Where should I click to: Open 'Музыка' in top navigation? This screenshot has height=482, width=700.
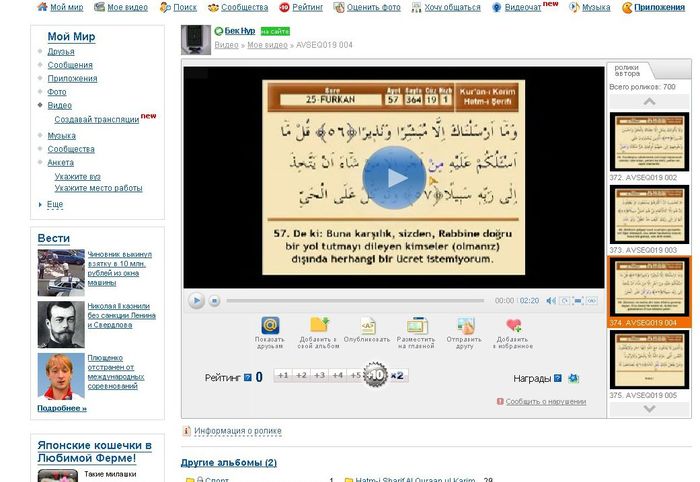(x=596, y=7)
